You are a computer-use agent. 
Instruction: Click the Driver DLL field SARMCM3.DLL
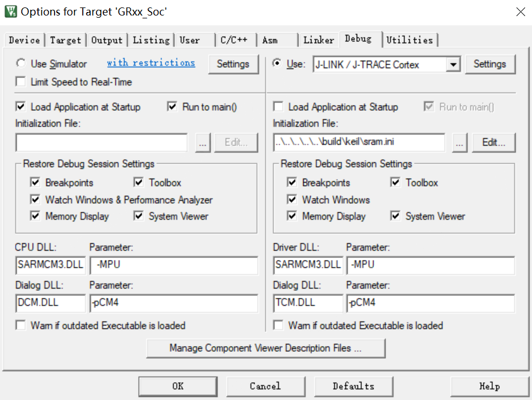coord(308,265)
